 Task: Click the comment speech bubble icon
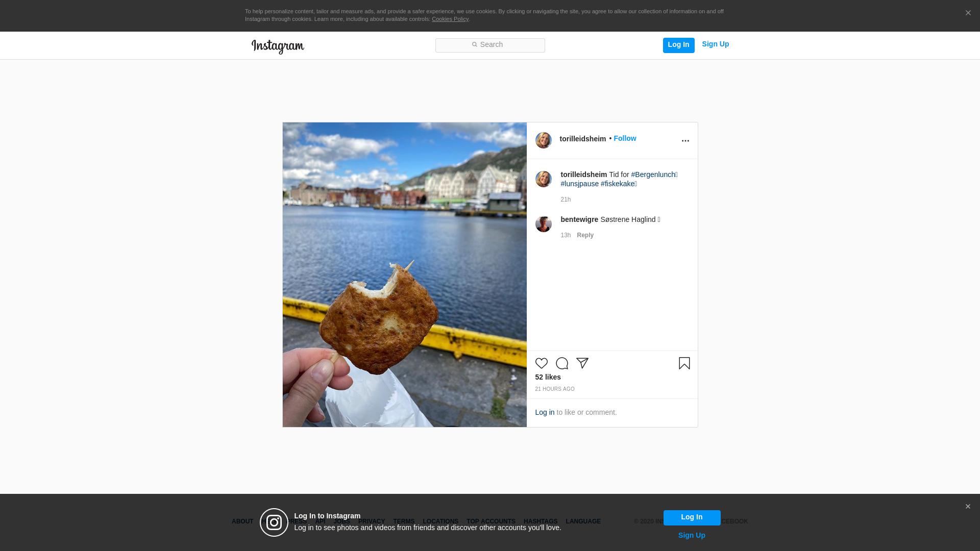(x=562, y=363)
